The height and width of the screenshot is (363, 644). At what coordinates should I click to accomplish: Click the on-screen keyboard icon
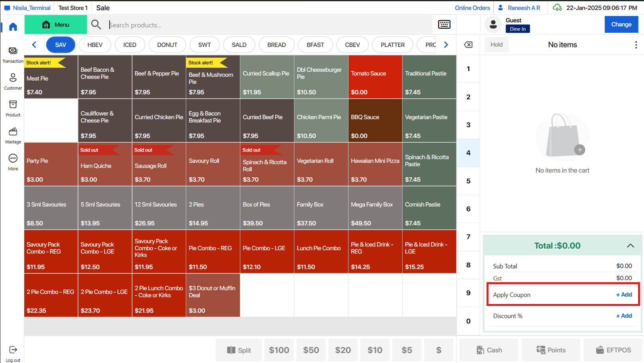click(444, 25)
